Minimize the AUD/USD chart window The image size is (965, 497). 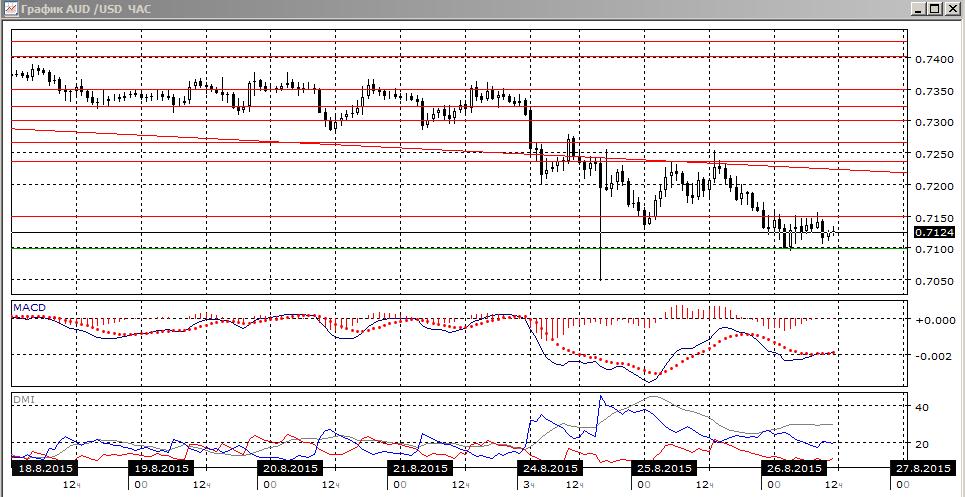[919, 9]
